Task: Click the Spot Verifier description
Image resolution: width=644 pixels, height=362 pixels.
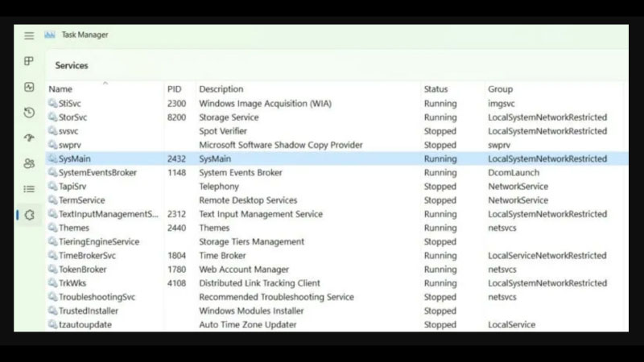Action: coord(223,131)
